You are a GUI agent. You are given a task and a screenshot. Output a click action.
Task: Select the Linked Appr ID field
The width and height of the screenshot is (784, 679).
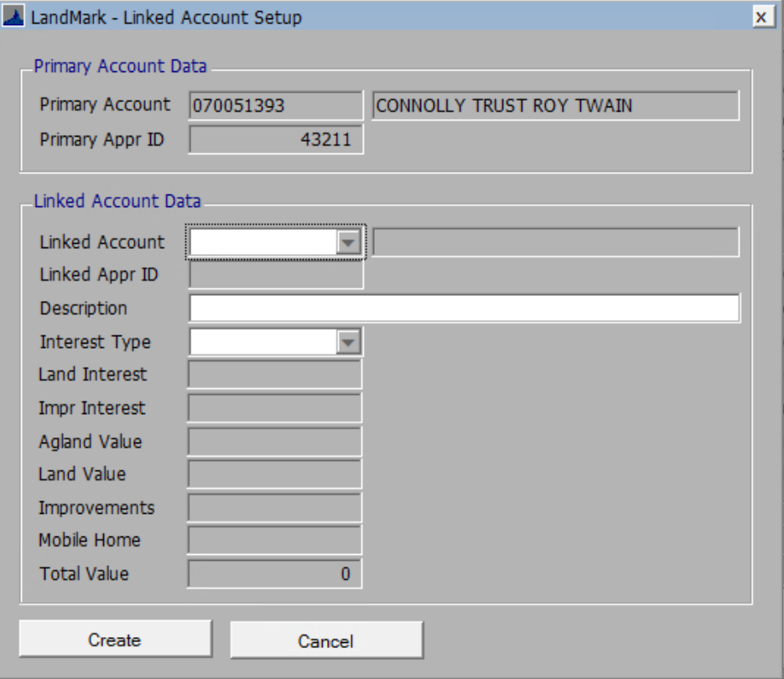tap(277, 275)
